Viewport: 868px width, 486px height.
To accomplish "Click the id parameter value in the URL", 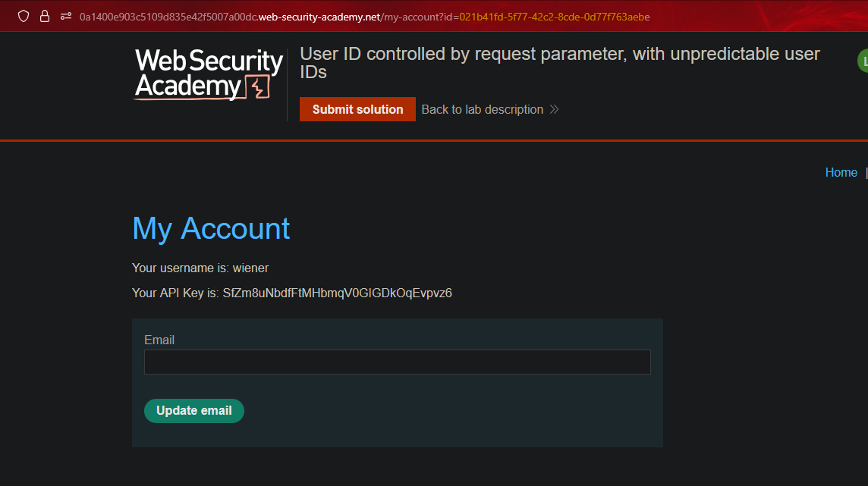I will (554, 16).
